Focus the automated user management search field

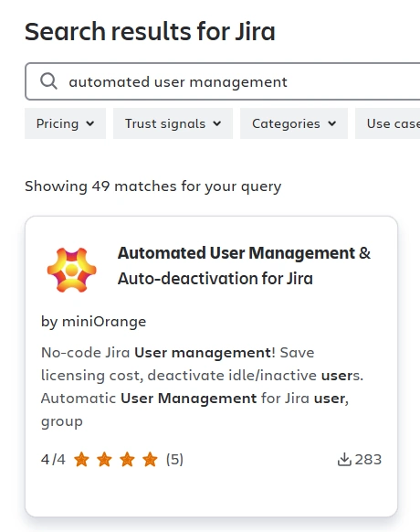223,81
